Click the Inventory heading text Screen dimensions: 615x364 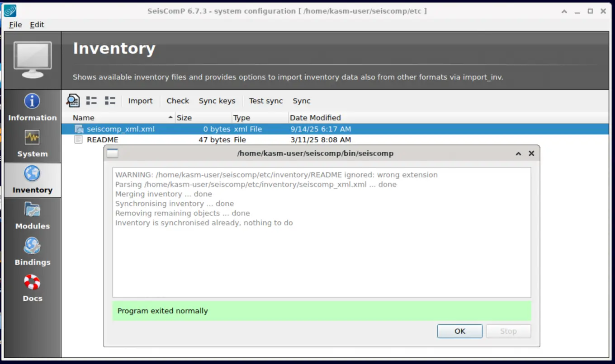[x=114, y=48]
